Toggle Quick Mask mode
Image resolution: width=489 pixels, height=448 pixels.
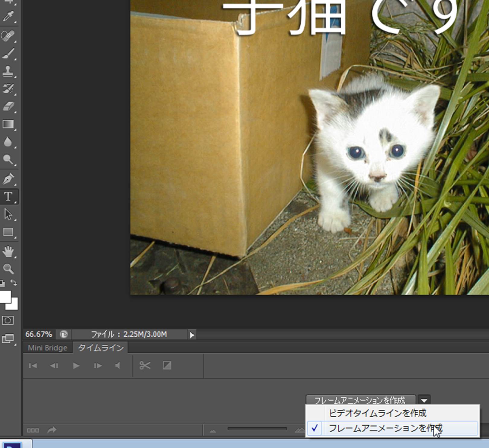coord(8,320)
